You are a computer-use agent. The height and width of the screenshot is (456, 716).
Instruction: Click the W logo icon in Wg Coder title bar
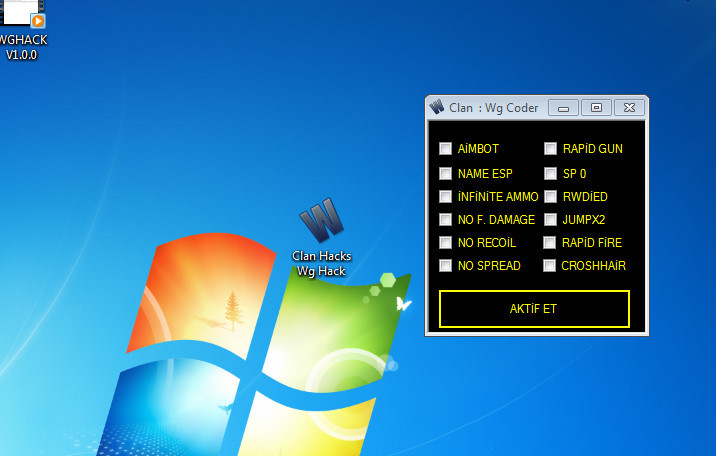pos(437,107)
